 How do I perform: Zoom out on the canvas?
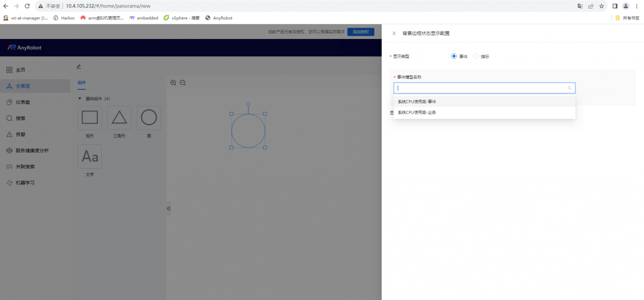tap(183, 82)
